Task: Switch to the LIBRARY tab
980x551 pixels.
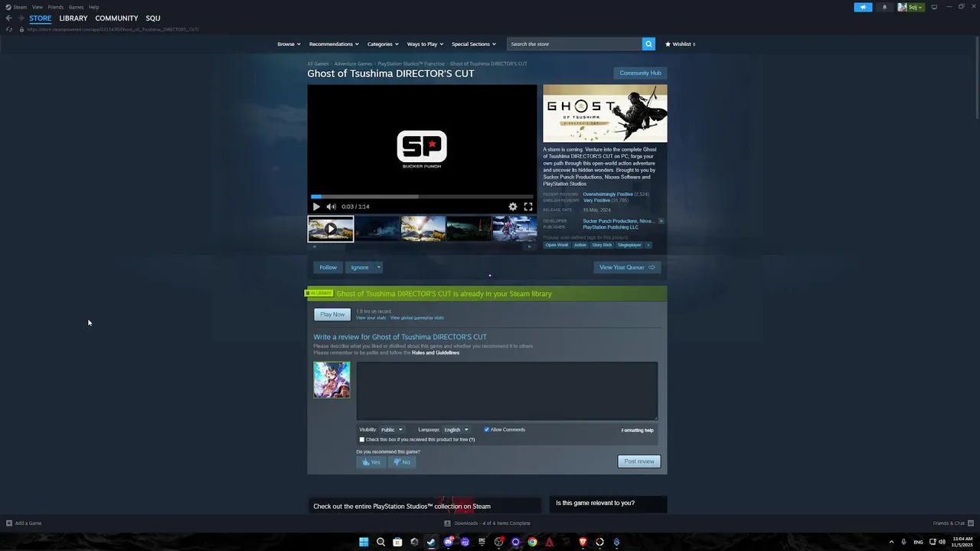Action: (x=73, y=18)
